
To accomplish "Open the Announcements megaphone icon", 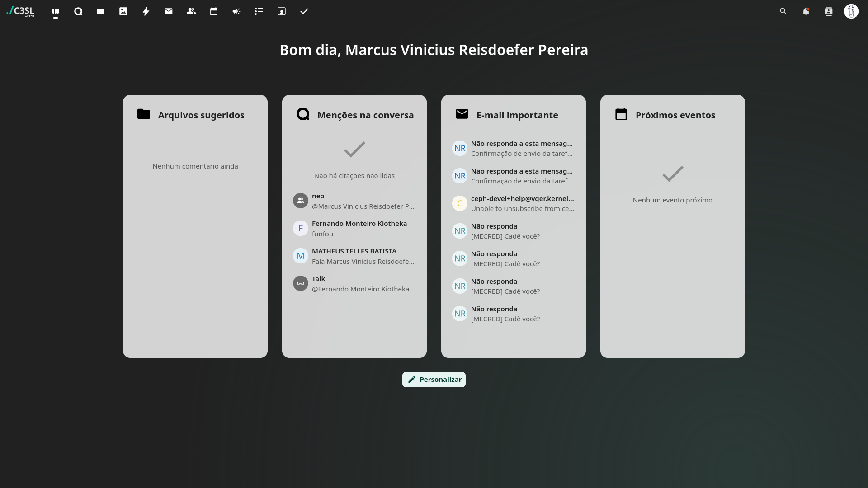I will [236, 11].
